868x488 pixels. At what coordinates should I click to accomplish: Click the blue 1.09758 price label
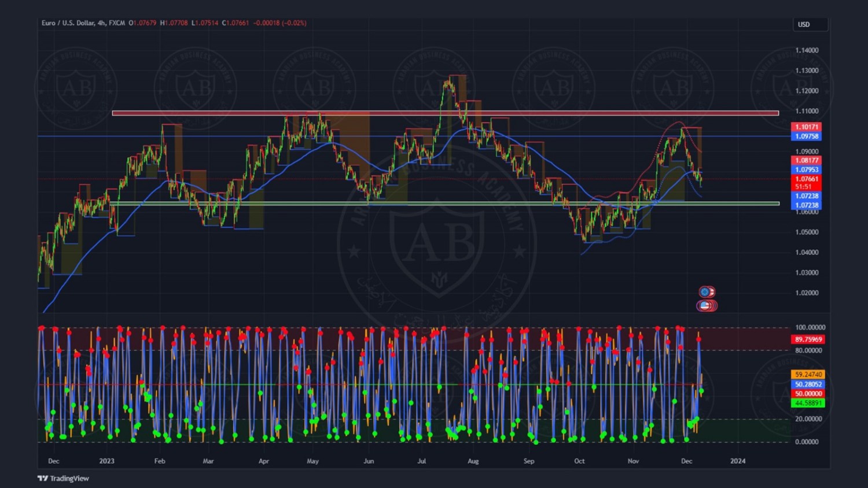(x=807, y=136)
